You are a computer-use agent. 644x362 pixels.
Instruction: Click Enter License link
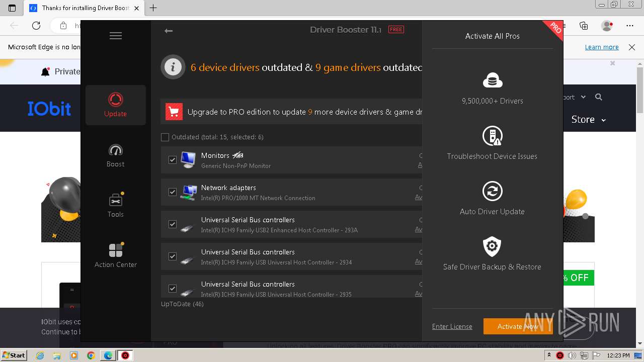click(x=452, y=326)
